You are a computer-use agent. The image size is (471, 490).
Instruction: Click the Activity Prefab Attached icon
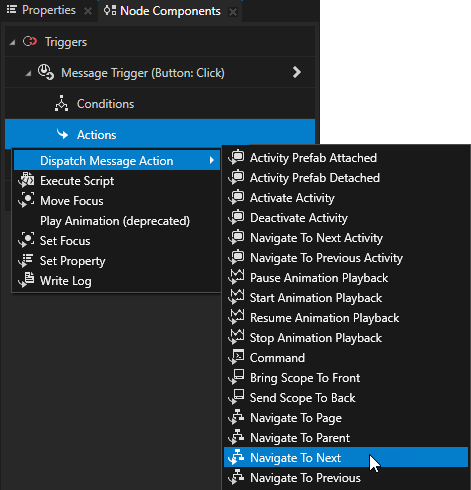click(x=236, y=157)
